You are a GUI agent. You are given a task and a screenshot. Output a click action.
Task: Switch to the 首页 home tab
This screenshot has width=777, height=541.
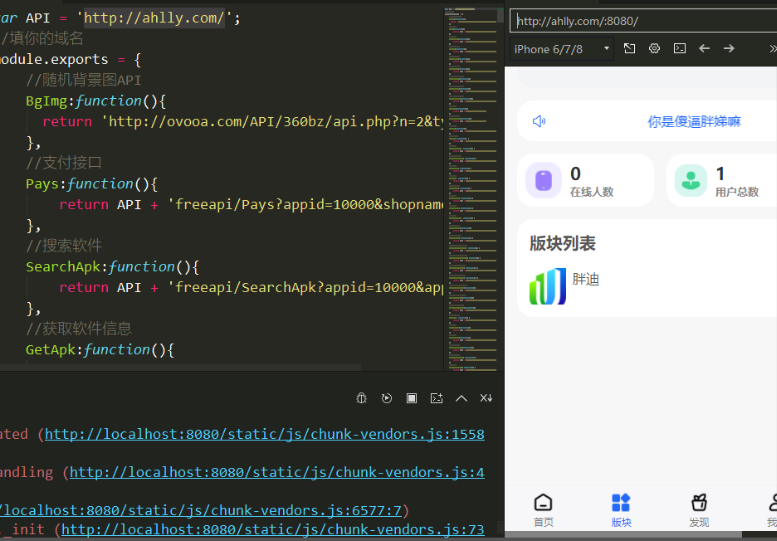tap(543, 509)
